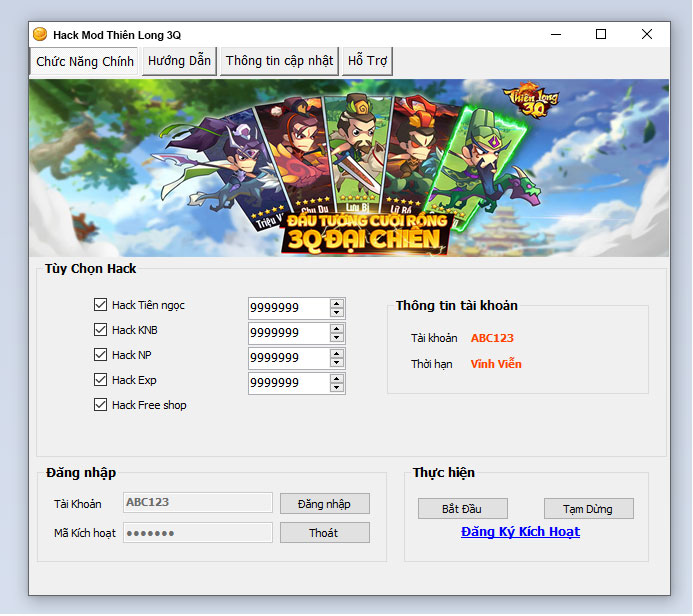Decrease the Hack KNB value with down arrow

coord(337,338)
